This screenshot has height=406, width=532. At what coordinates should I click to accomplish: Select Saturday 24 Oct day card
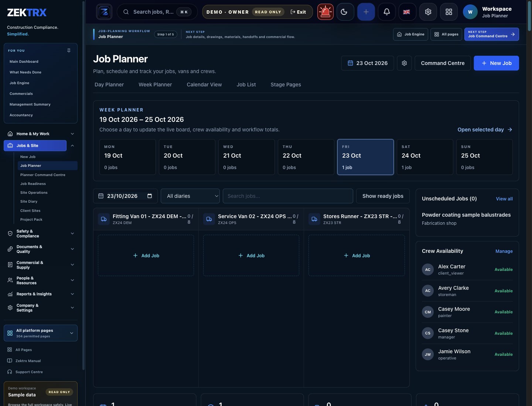pos(425,157)
